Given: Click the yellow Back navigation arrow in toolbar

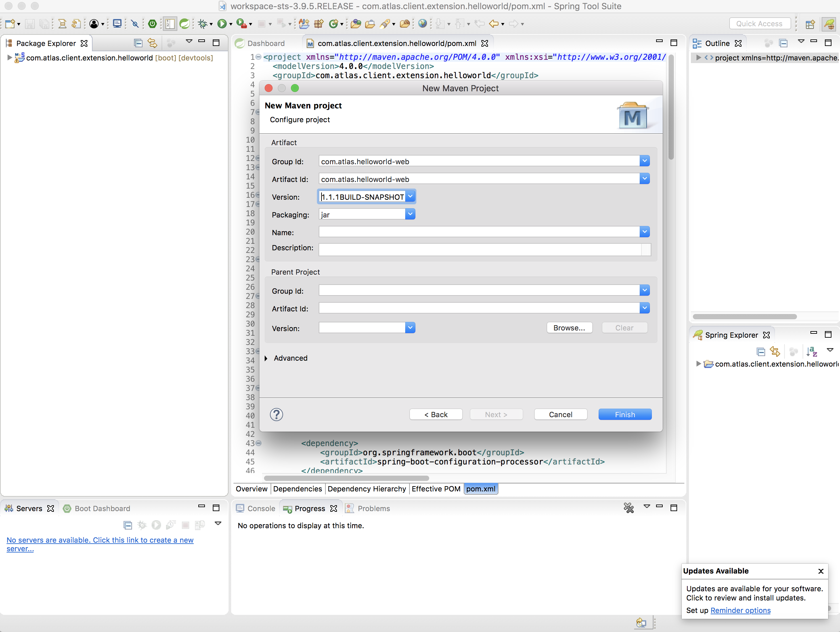Looking at the screenshot, I should 493,24.
